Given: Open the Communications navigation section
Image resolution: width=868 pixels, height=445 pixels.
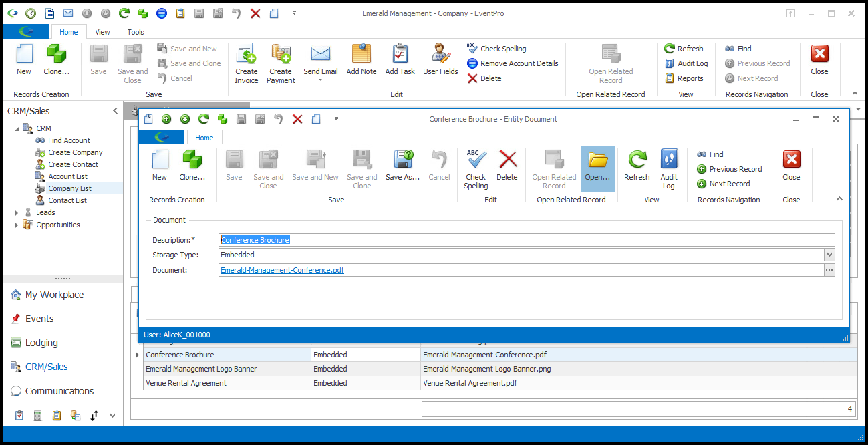Looking at the screenshot, I should pyautogui.click(x=59, y=391).
